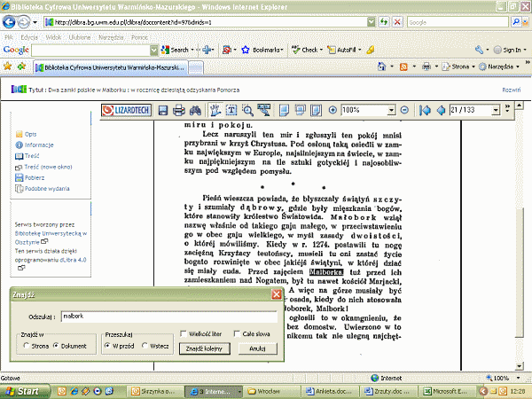Click the print icon in viewer toolbar
The image size is (532, 399).
[x=178, y=110]
